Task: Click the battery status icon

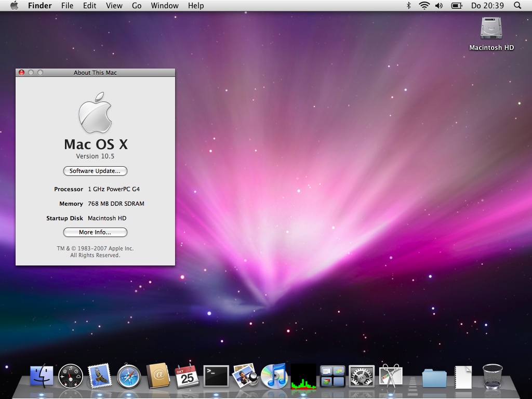Action: click(457, 5)
